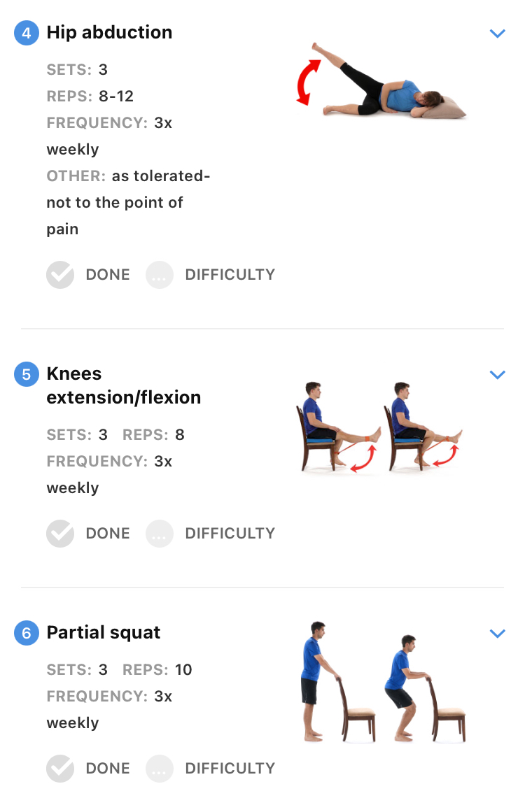The width and height of the screenshot is (525, 812).
Task: Open the Knees extension/flexion title
Action: (x=124, y=385)
